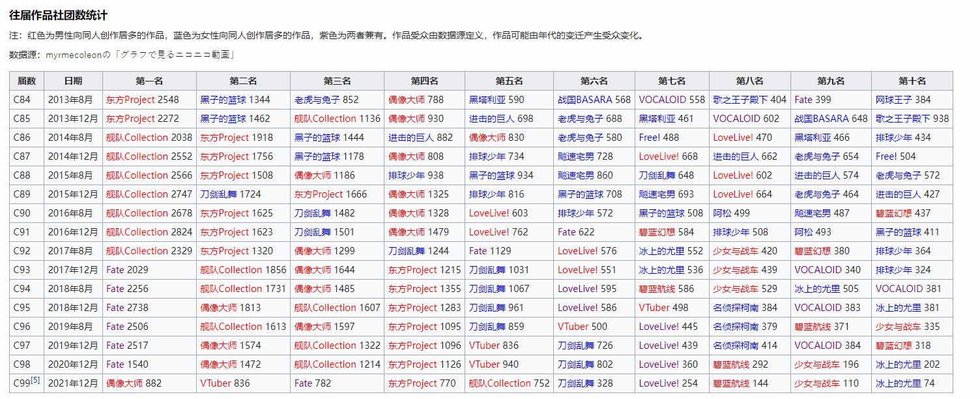Open the Free! link in the C86 row
Image resolution: width=980 pixels, height=399 pixels.
tap(650, 138)
